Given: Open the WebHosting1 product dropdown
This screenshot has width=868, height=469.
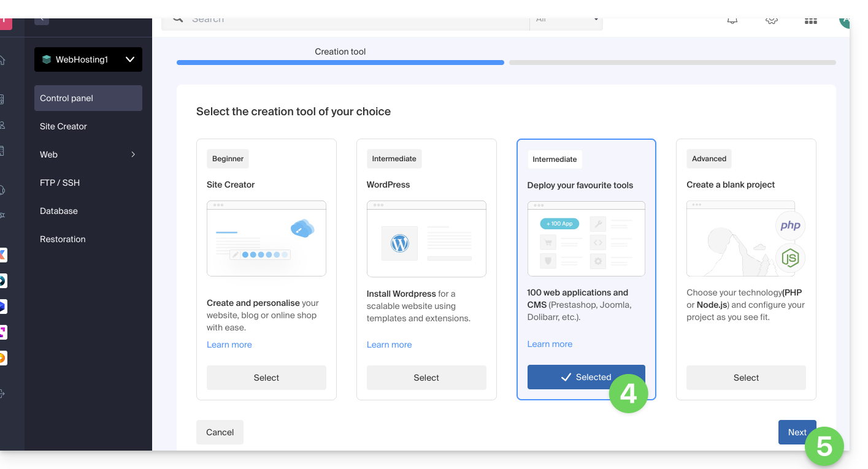Looking at the screenshot, I should coord(88,59).
